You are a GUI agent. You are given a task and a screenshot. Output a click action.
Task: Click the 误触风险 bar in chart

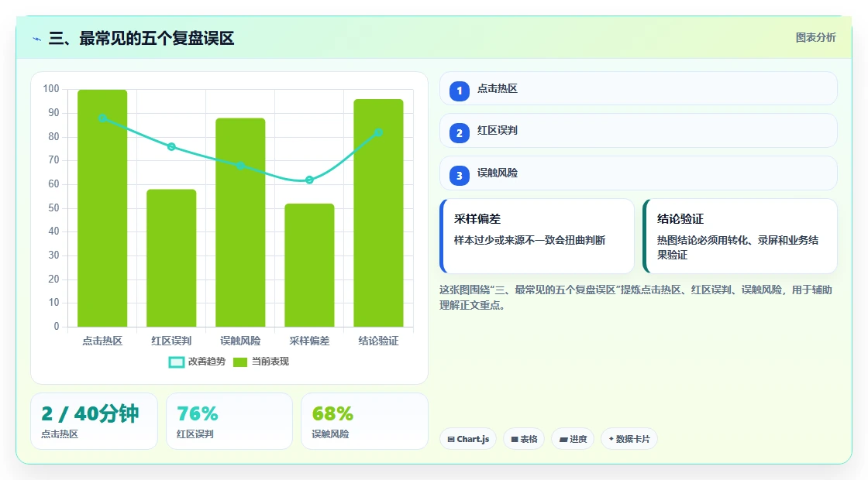point(240,222)
